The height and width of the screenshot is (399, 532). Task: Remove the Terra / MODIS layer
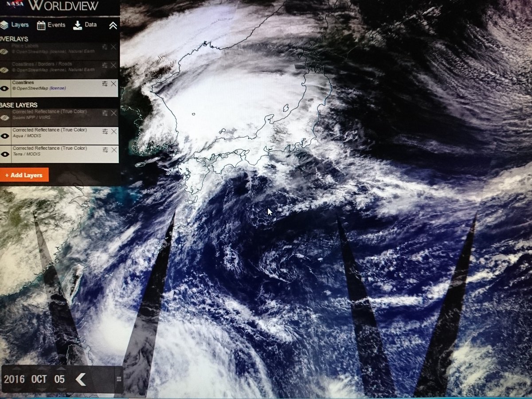click(114, 150)
